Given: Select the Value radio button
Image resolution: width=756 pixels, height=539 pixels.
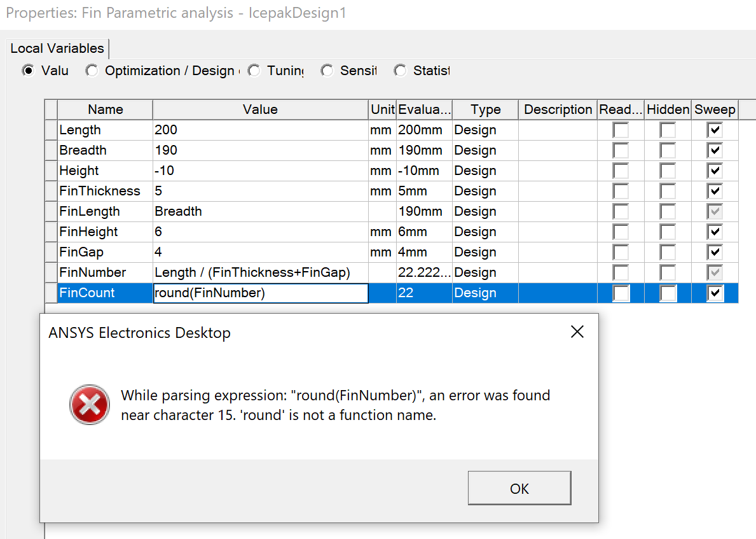Looking at the screenshot, I should coord(28,71).
